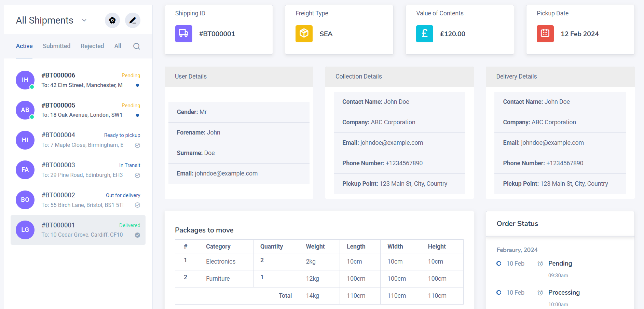Screen dimensions: 644x309
Task: Click the search magnifier icon
Action: 137,46
